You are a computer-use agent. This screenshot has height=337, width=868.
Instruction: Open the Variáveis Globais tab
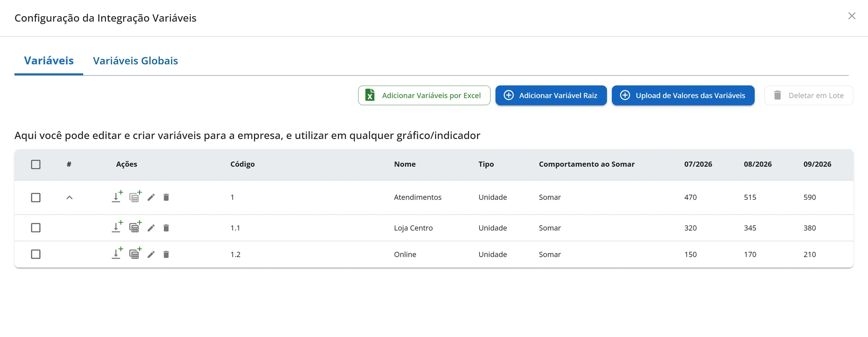(135, 61)
